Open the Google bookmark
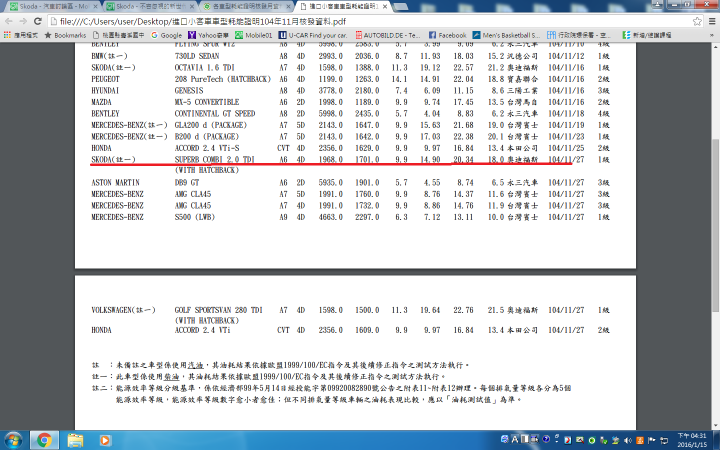720x450 pixels. 166,35
